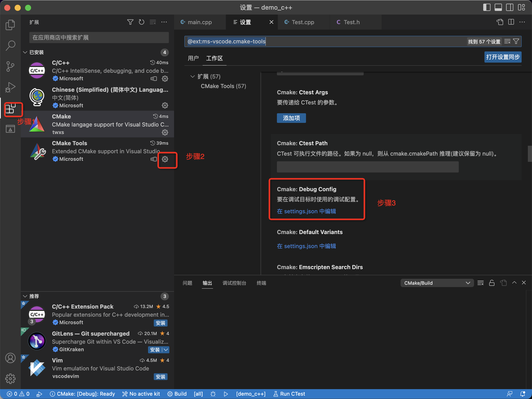Customize editor layout icon in title bar

click(x=521, y=8)
